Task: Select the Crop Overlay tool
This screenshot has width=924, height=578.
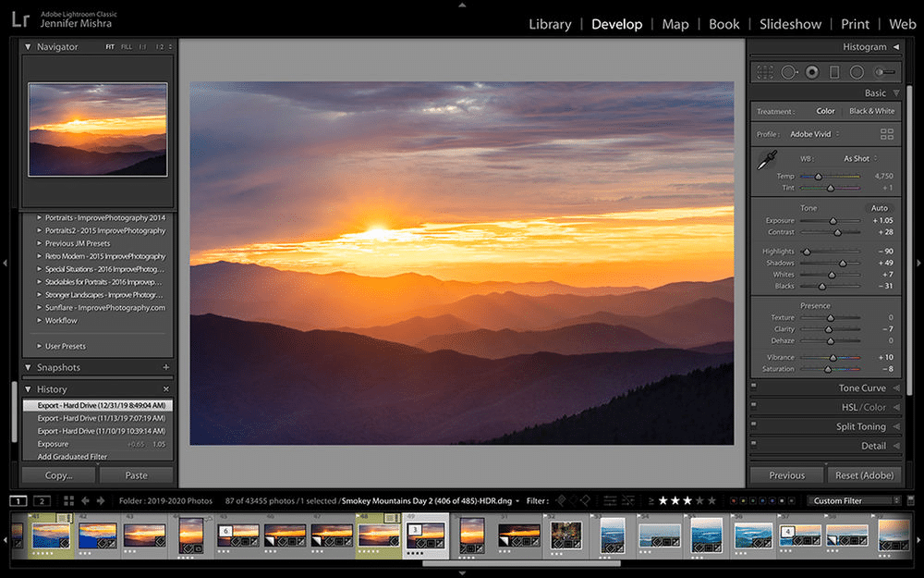Action: pos(765,71)
